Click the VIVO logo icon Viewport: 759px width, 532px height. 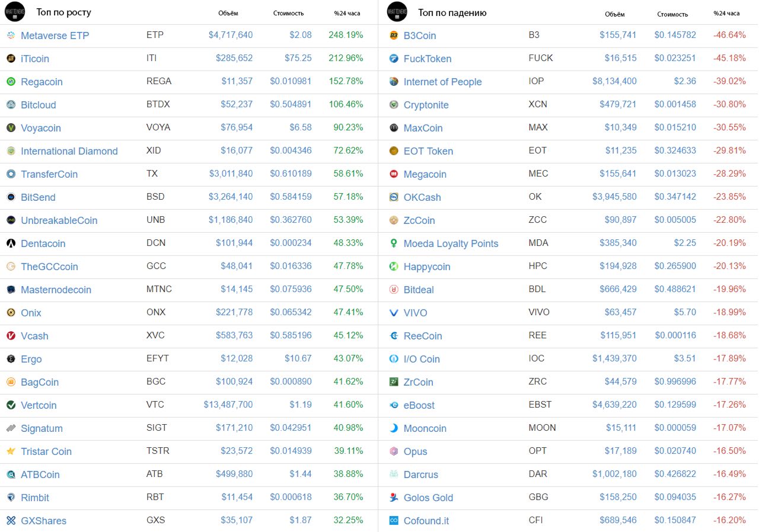[394, 313]
